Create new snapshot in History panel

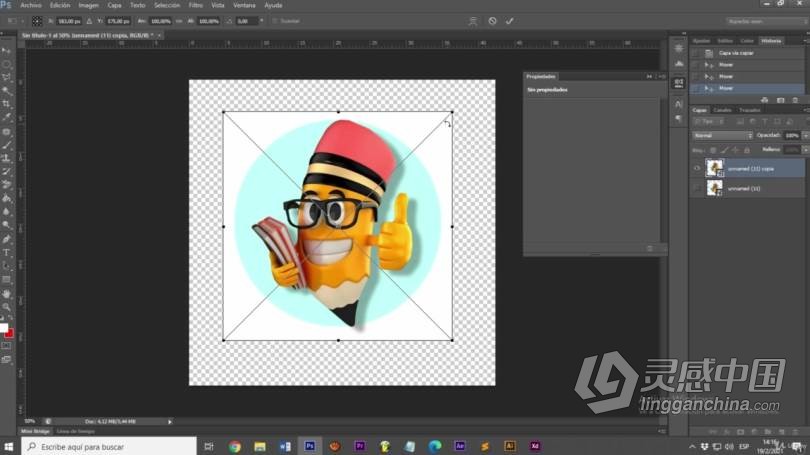click(781, 100)
